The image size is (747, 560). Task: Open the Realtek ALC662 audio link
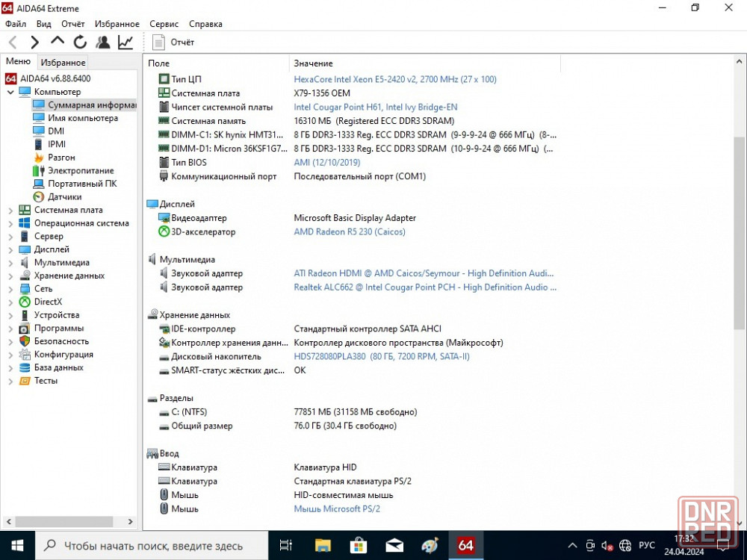point(425,287)
